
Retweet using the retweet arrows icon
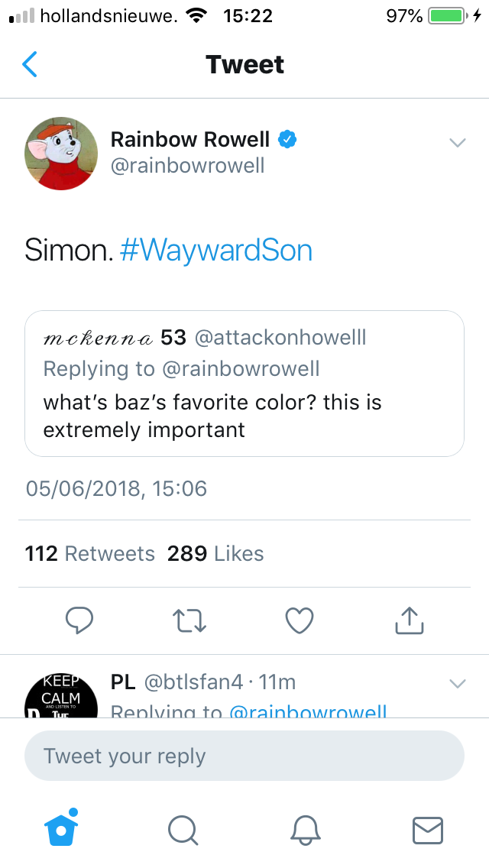(189, 620)
